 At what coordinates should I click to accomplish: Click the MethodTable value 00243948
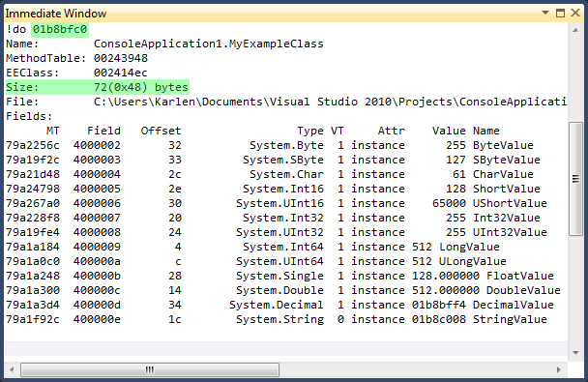pos(121,58)
